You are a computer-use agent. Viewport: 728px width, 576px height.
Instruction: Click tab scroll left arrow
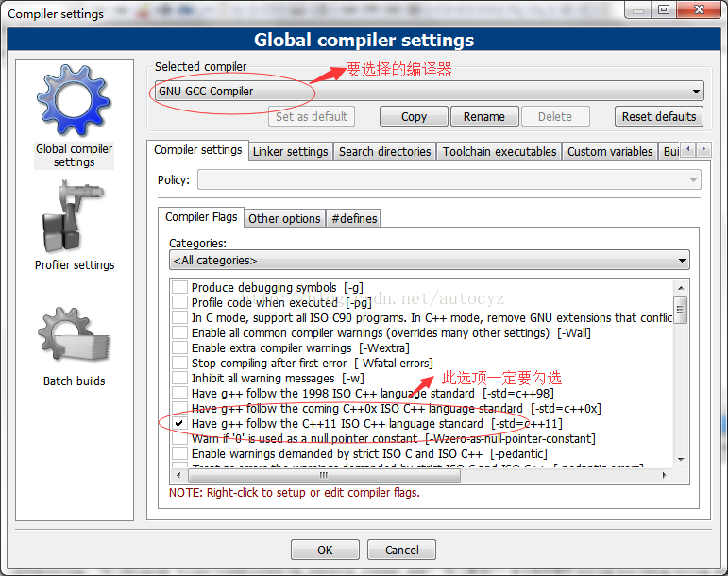pyautogui.click(x=688, y=150)
